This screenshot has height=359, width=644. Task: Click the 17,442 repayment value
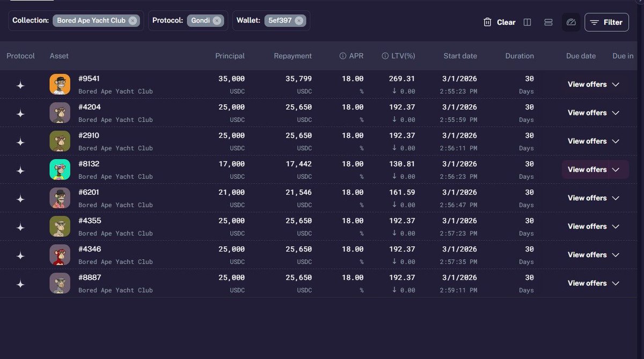point(298,164)
